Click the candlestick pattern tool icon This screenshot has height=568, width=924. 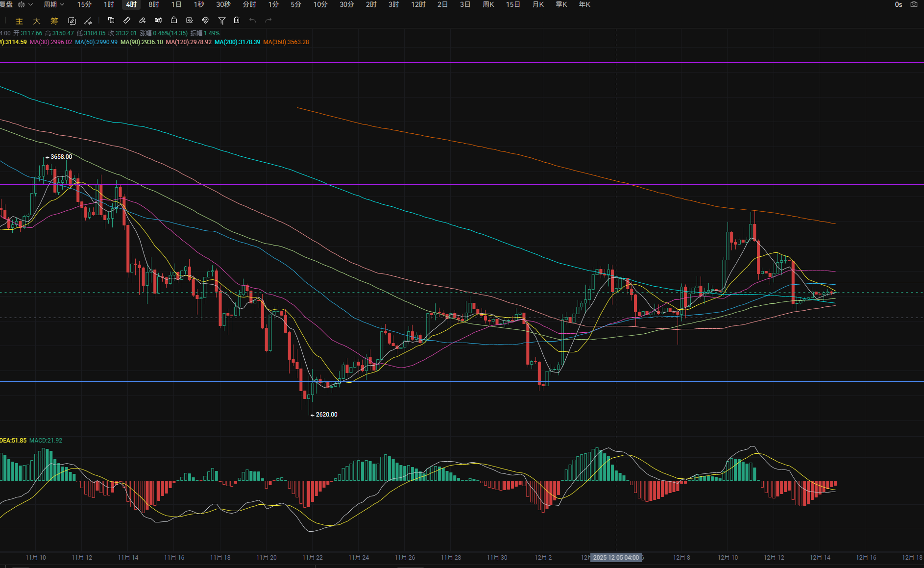click(x=158, y=20)
